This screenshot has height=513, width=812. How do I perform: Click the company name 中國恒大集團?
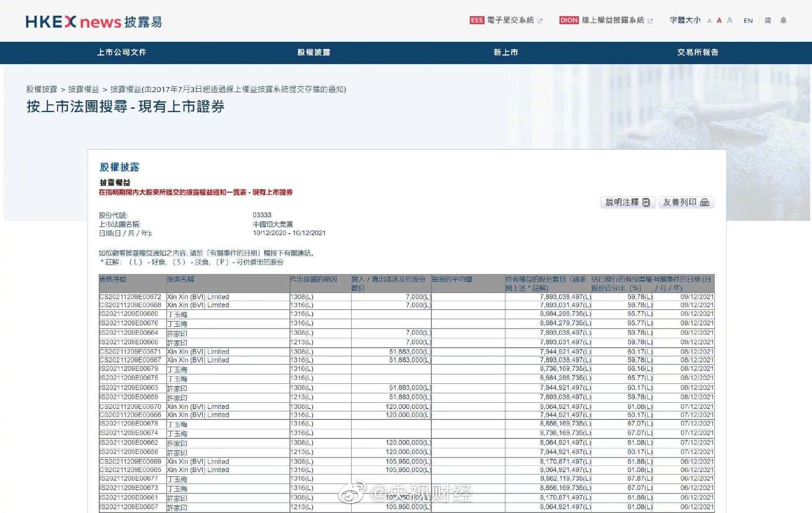coord(273,224)
